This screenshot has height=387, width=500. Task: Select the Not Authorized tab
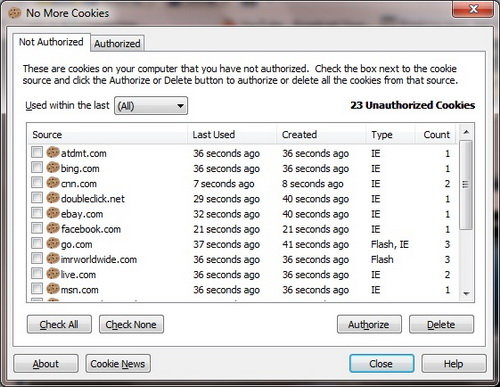pyautogui.click(x=51, y=42)
